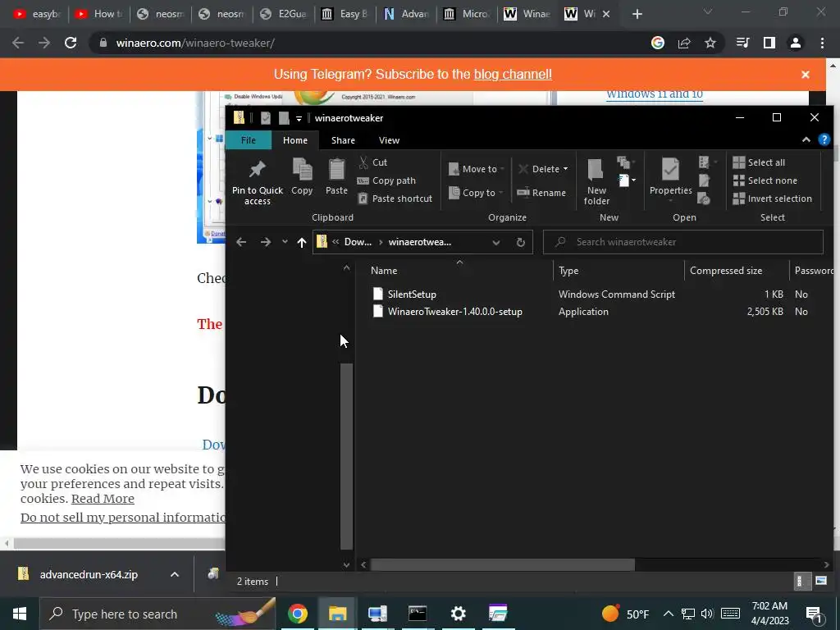Screen dimensions: 840x630
Task: Go forward in Explorer navigation
Action: point(265,242)
